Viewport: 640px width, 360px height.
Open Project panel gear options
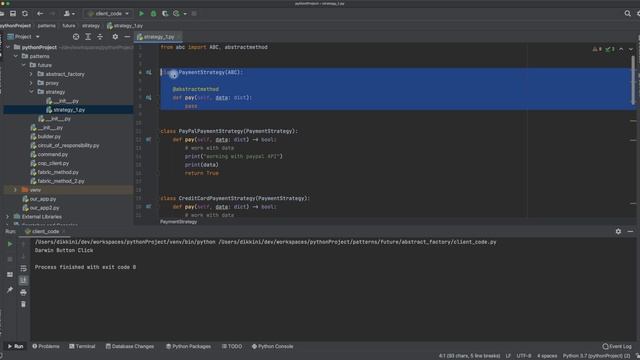click(115, 37)
